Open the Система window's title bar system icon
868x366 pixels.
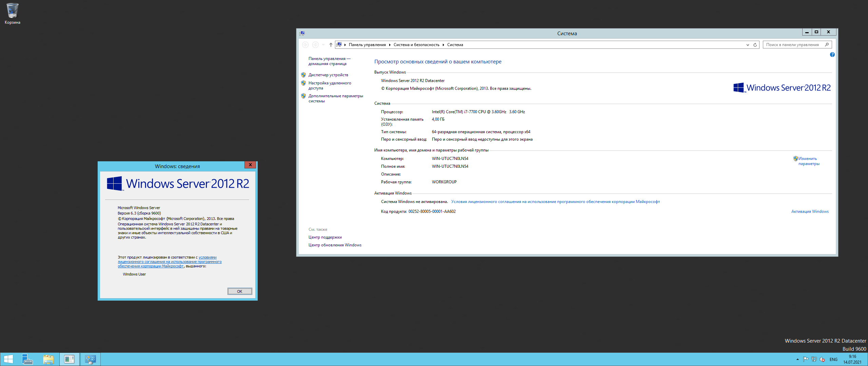pyautogui.click(x=302, y=33)
